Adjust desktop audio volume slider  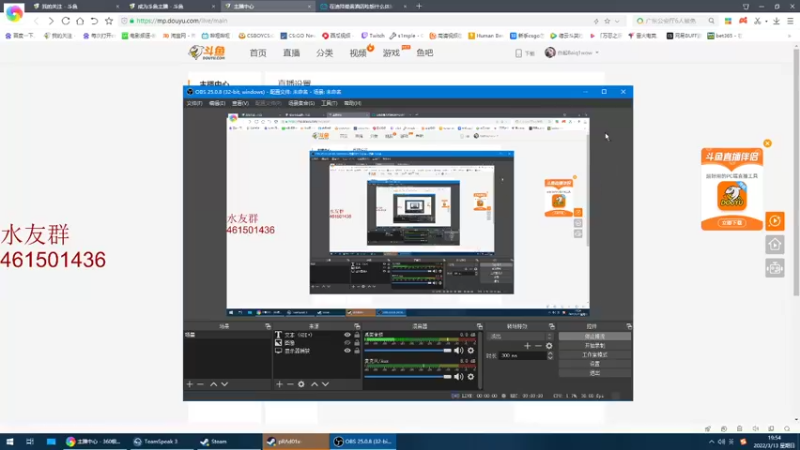pyautogui.click(x=408, y=351)
